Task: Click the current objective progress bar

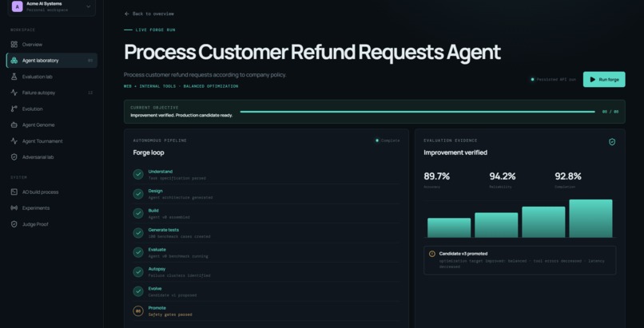Action: [417, 112]
